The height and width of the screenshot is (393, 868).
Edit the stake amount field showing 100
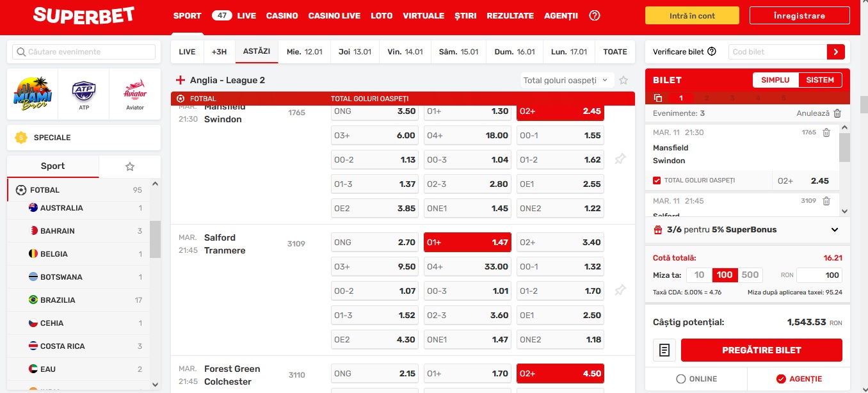pos(819,275)
